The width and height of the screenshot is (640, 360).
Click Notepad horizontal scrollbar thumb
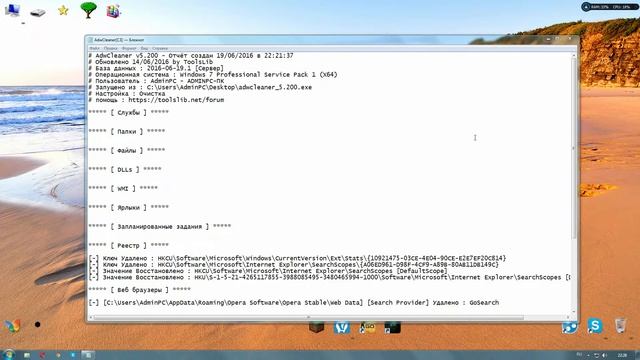point(308,317)
